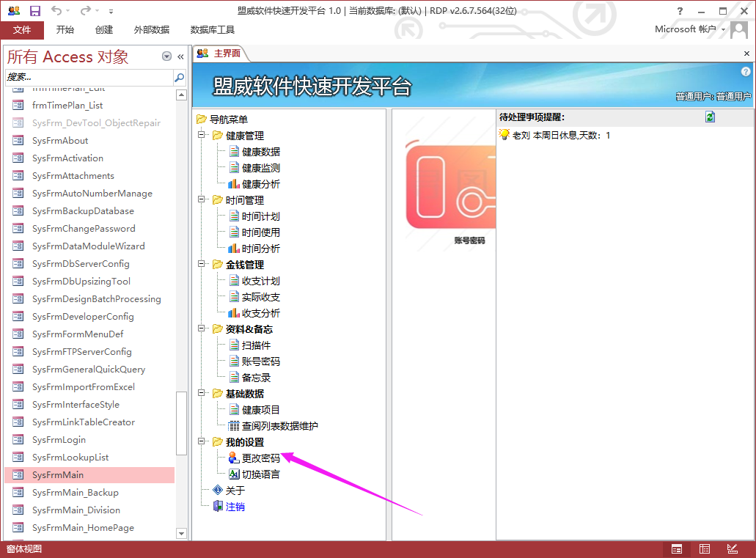The width and height of the screenshot is (756, 558).
Task: Open 账号密码 in the navigation tree
Action: 261,361
